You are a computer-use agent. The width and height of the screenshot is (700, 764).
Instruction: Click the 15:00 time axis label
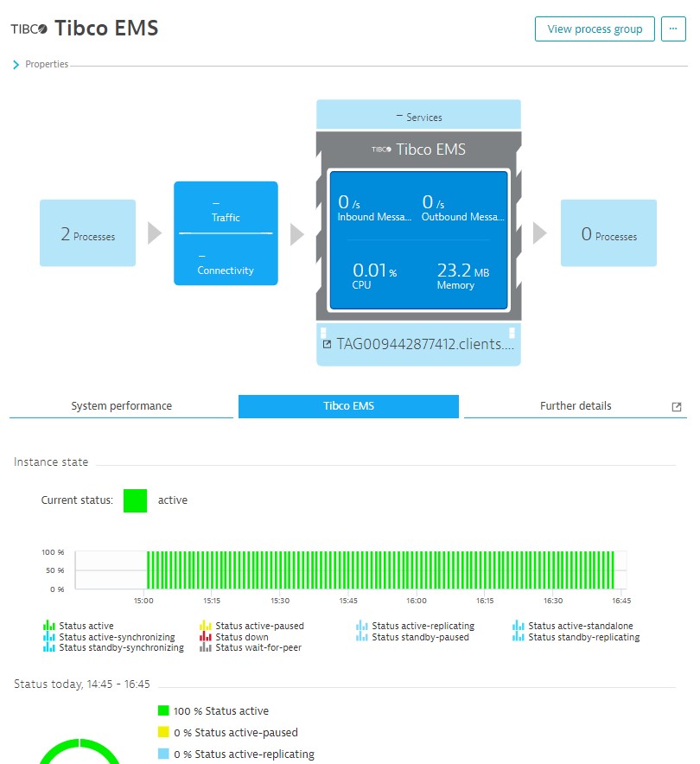coord(143,601)
